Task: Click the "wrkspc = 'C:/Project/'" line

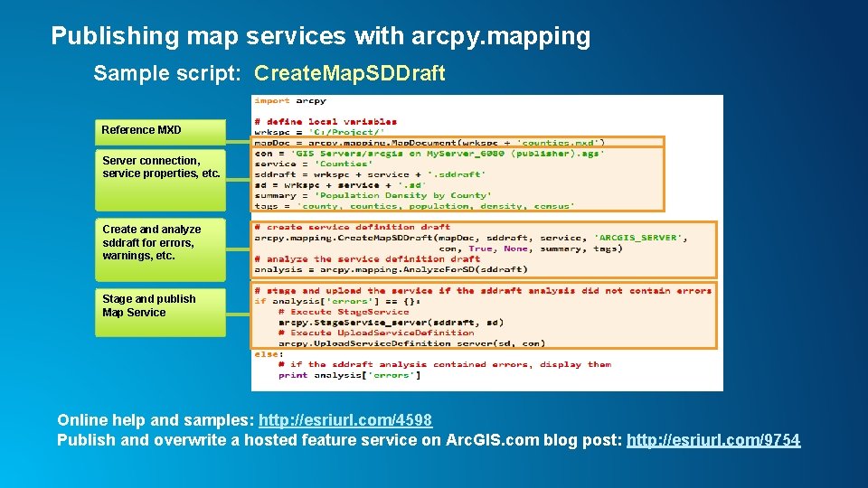Action: coord(319,132)
